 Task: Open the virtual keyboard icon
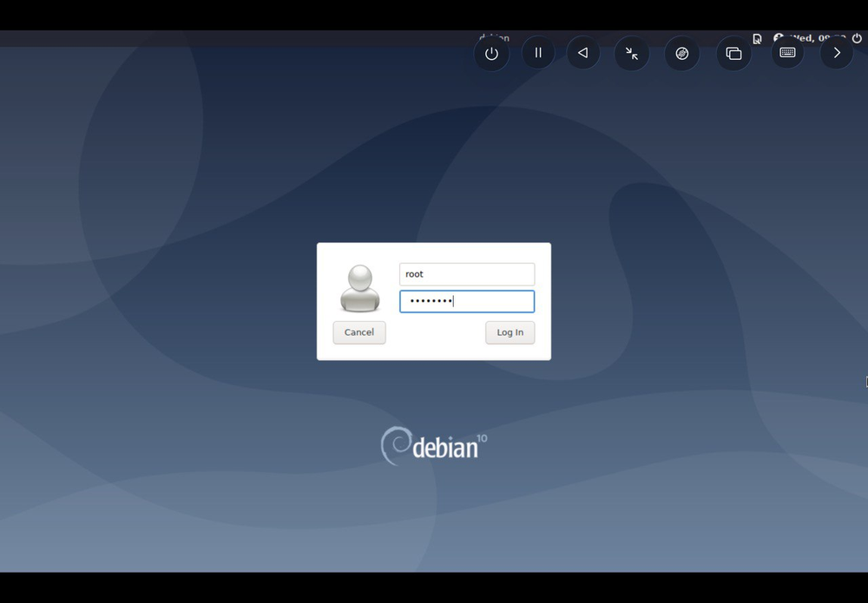pyautogui.click(x=787, y=53)
